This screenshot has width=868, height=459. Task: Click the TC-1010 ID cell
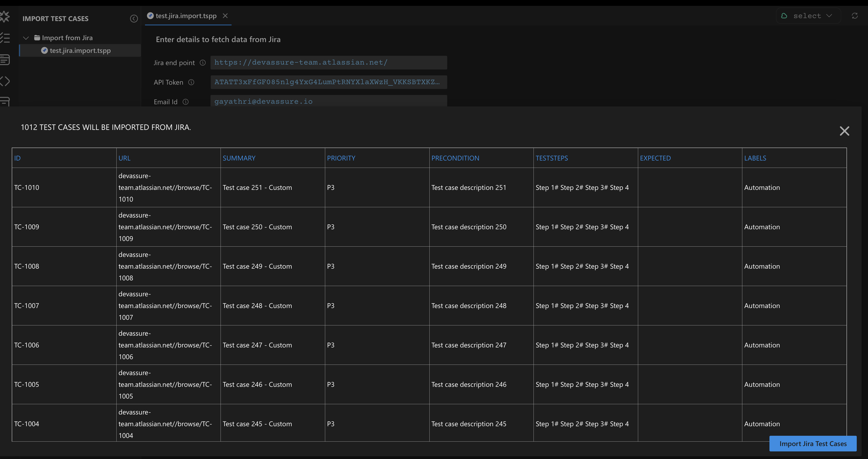point(27,187)
